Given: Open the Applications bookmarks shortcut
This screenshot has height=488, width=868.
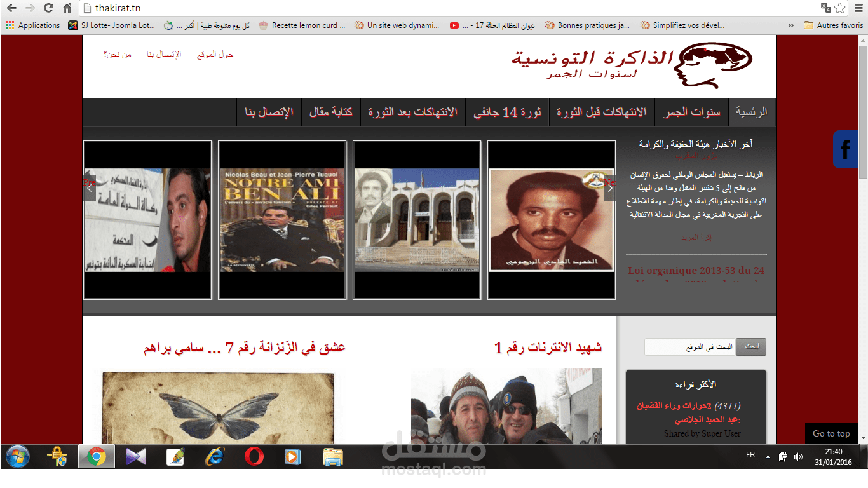Looking at the screenshot, I should pos(32,25).
